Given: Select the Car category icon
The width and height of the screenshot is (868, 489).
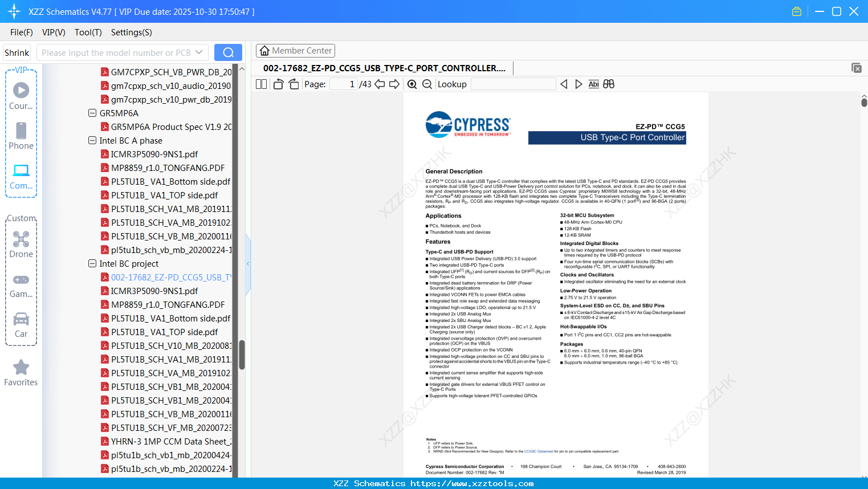Looking at the screenshot, I should (21, 324).
